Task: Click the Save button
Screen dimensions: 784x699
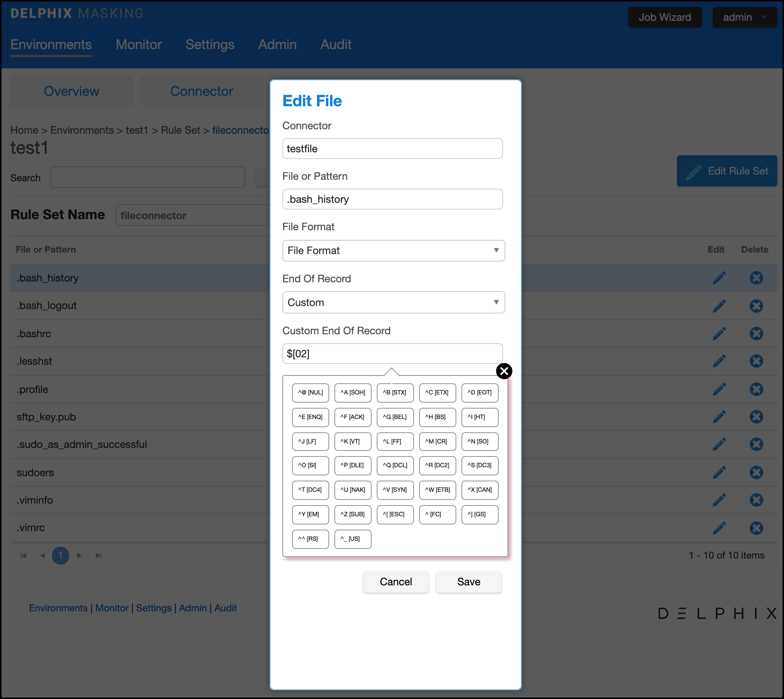Action: point(468,582)
